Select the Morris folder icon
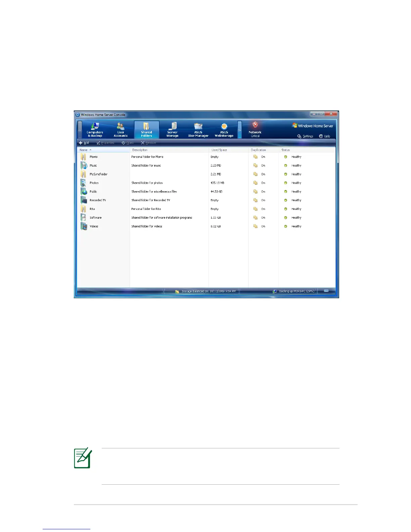The height and width of the screenshot is (532, 411). pyautogui.click(x=83, y=157)
